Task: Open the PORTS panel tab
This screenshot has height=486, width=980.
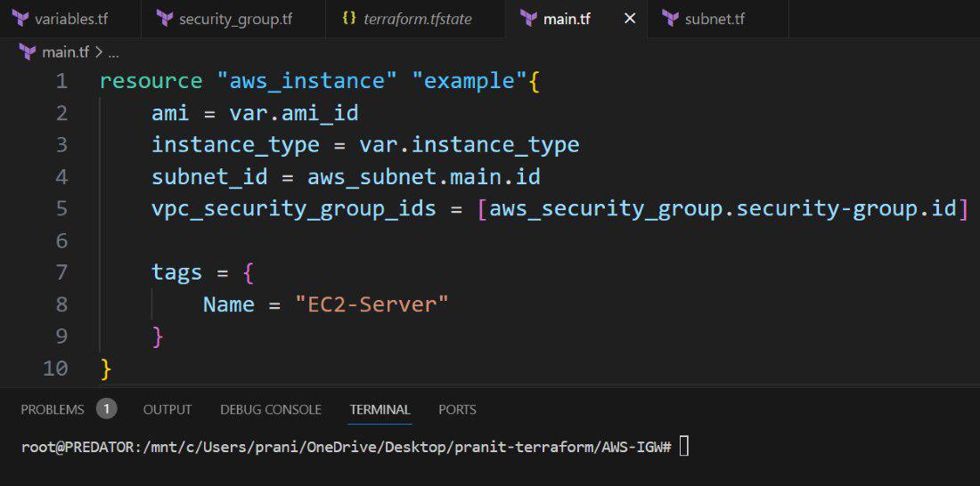Action: point(457,409)
